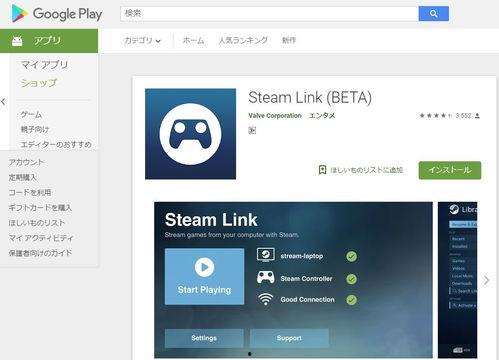Click the Steam logo in Library screenshot
Image resolution: width=499 pixels, height=360 pixels.
pyautogui.click(x=454, y=209)
